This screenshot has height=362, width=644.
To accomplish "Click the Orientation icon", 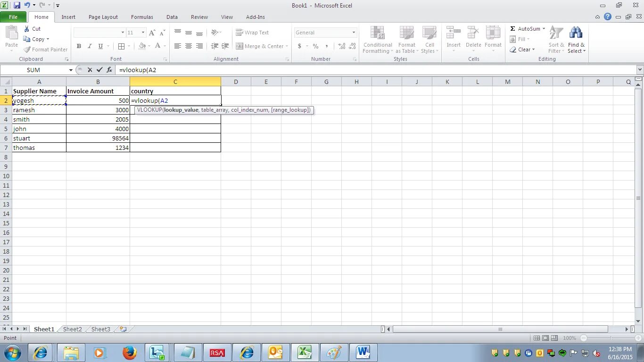I will [x=215, y=33].
